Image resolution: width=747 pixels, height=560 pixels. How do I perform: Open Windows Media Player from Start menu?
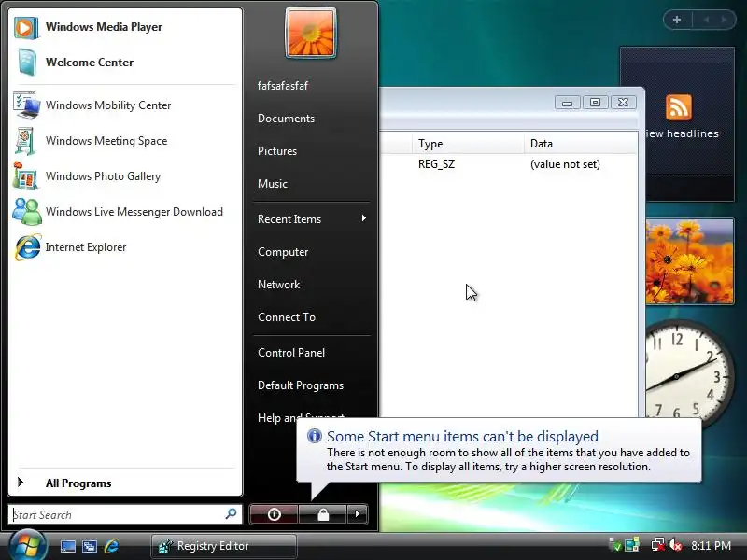coord(125,27)
